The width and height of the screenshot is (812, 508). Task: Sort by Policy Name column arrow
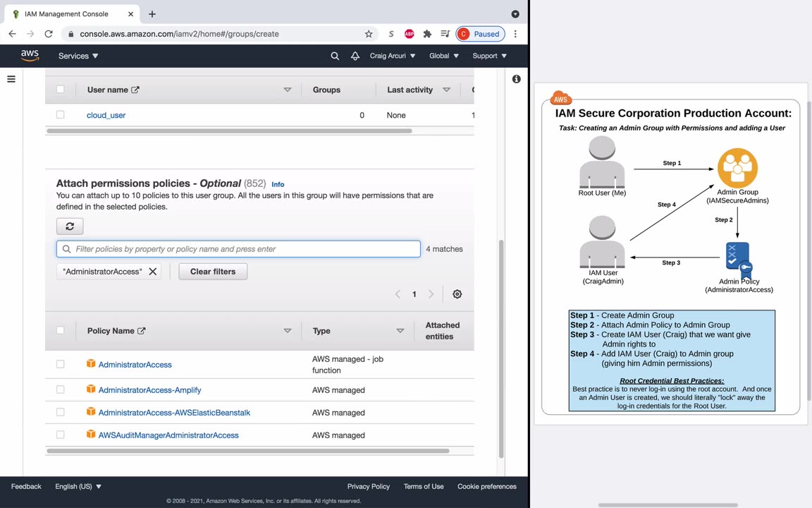(x=288, y=331)
